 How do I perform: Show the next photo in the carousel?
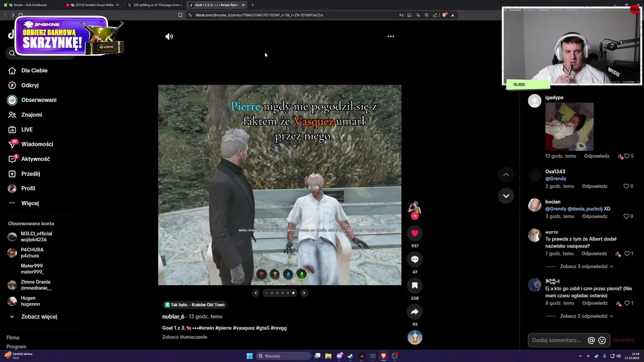[304, 293]
